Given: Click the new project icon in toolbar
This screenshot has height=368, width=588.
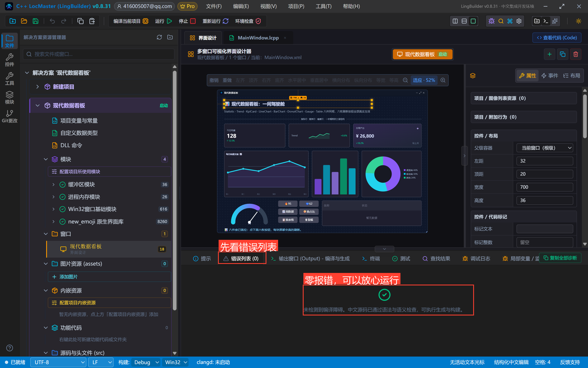Looking at the screenshot, I should coord(13,21).
